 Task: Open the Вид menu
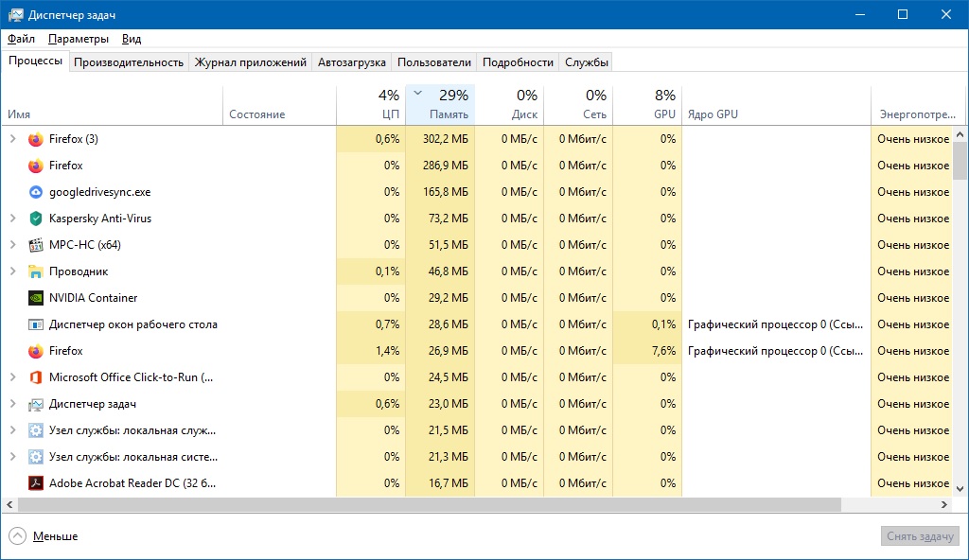point(131,39)
